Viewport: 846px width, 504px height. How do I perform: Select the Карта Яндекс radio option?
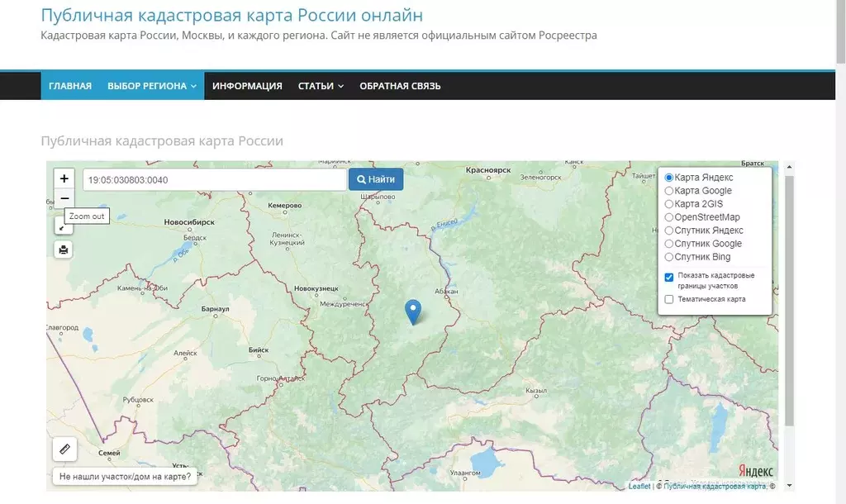669,178
